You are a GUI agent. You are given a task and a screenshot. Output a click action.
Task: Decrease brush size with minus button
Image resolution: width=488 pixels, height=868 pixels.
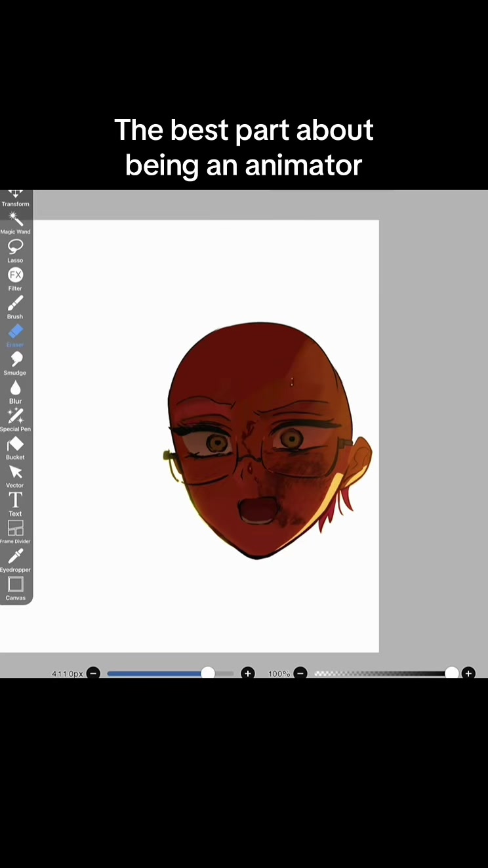tap(93, 673)
